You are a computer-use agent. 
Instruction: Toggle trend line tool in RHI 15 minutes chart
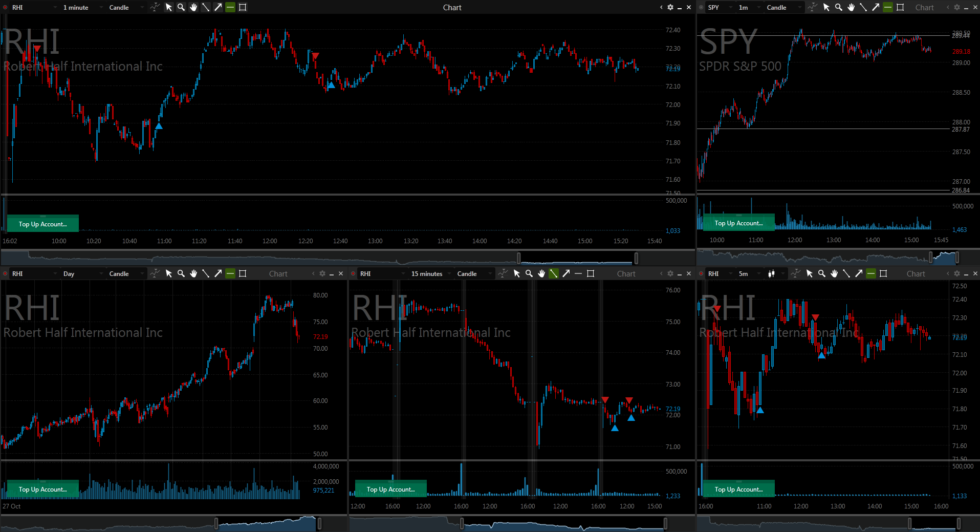[x=554, y=273]
